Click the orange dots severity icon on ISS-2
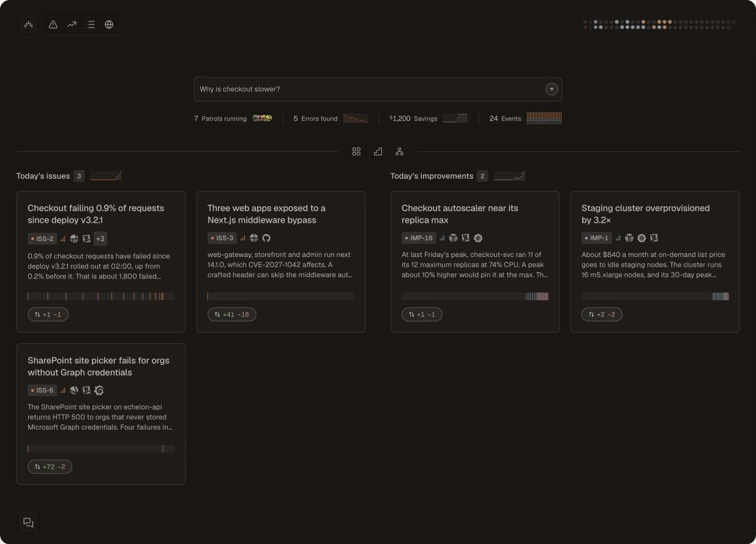This screenshot has width=756, height=544. coord(62,239)
